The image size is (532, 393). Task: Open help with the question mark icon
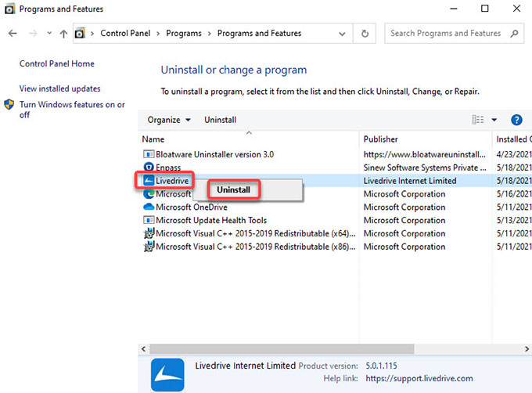click(x=516, y=120)
